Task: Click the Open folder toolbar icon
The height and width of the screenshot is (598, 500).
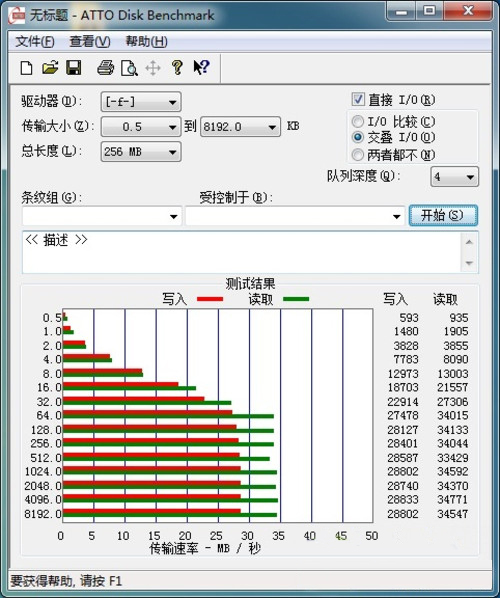Action: tap(50, 68)
